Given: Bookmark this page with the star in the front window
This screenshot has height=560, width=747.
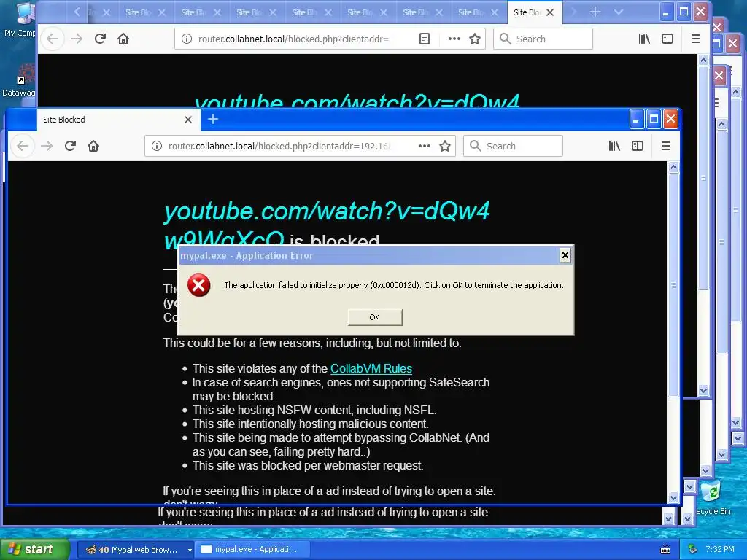Looking at the screenshot, I should 445,146.
